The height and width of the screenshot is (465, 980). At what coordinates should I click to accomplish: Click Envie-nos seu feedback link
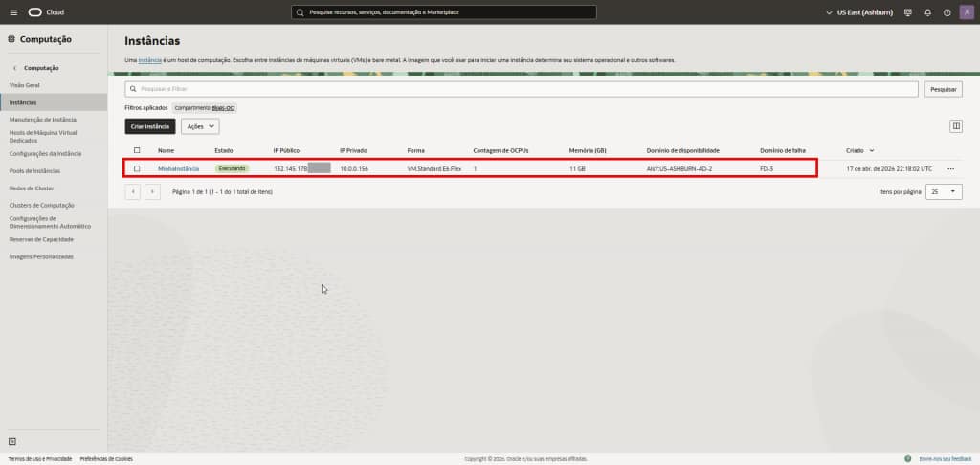pos(946,458)
